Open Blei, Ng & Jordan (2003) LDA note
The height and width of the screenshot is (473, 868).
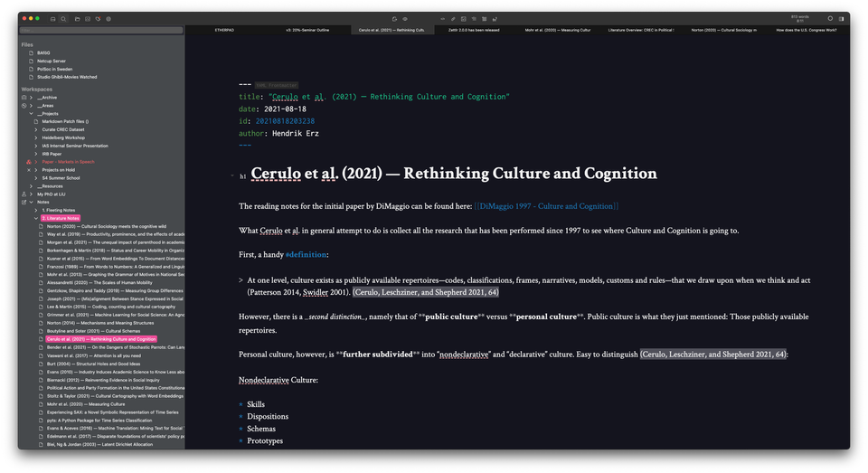tap(99, 444)
